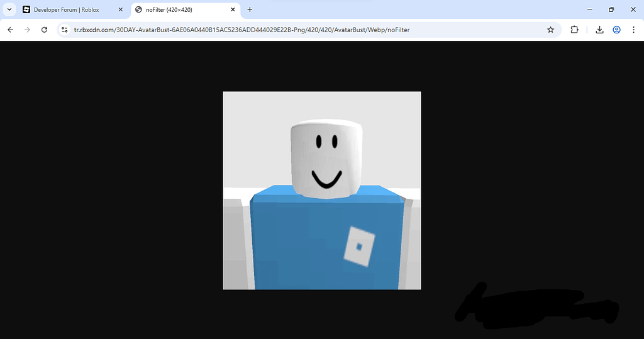Bookmark this page with the star icon

pos(550,30)
